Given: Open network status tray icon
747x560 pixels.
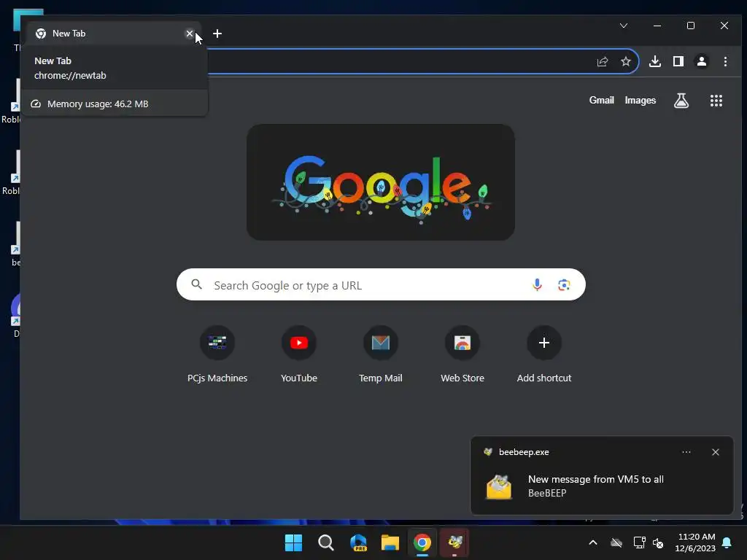Looking at the screenshot, I should pos(639,542).
